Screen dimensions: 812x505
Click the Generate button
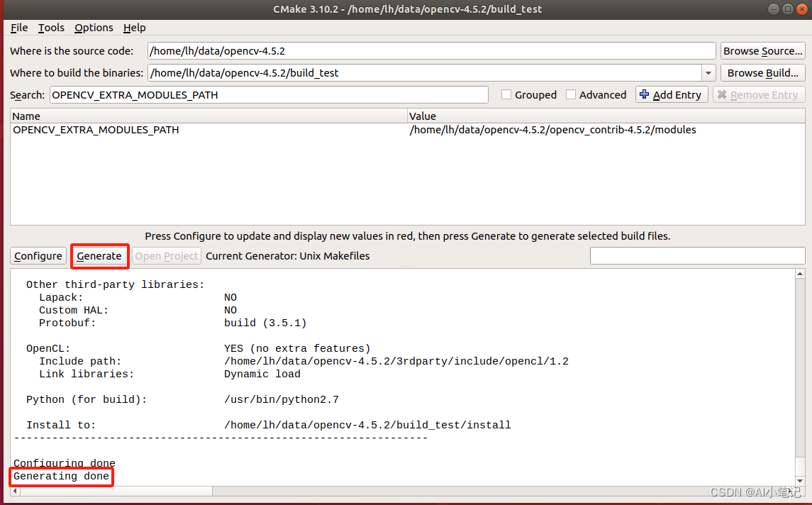[99, 256]
